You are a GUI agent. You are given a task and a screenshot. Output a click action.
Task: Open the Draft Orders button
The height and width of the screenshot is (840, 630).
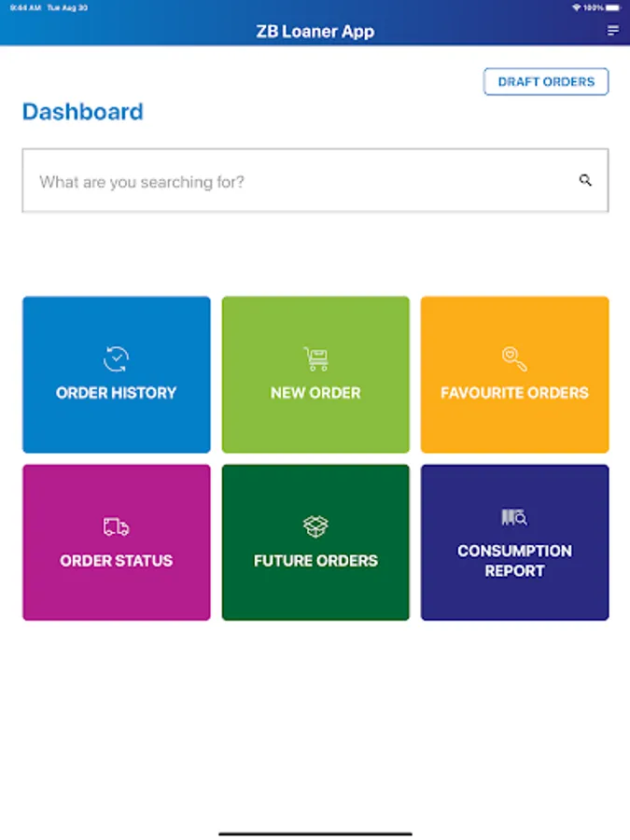coord(546,82)
